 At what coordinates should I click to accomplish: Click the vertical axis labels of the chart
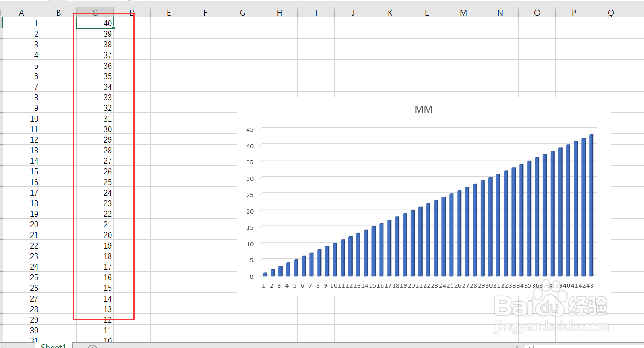[250, 203]
